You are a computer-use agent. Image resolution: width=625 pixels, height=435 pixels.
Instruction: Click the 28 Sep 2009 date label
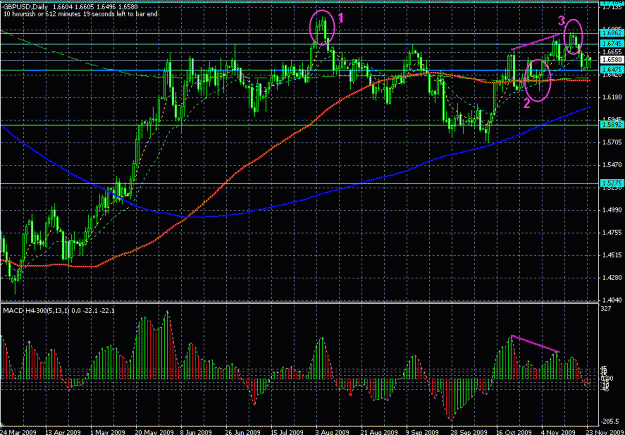(470, 432)
